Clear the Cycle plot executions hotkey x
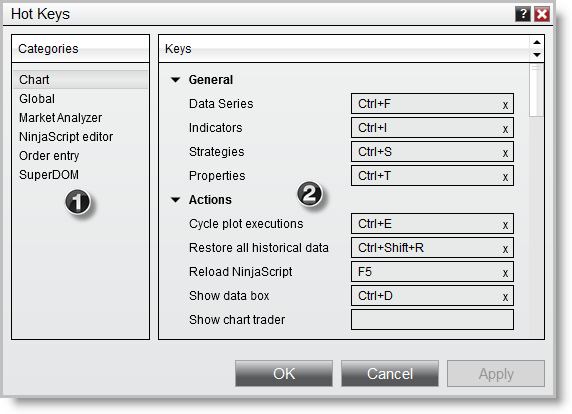 (x=505, y=225)
